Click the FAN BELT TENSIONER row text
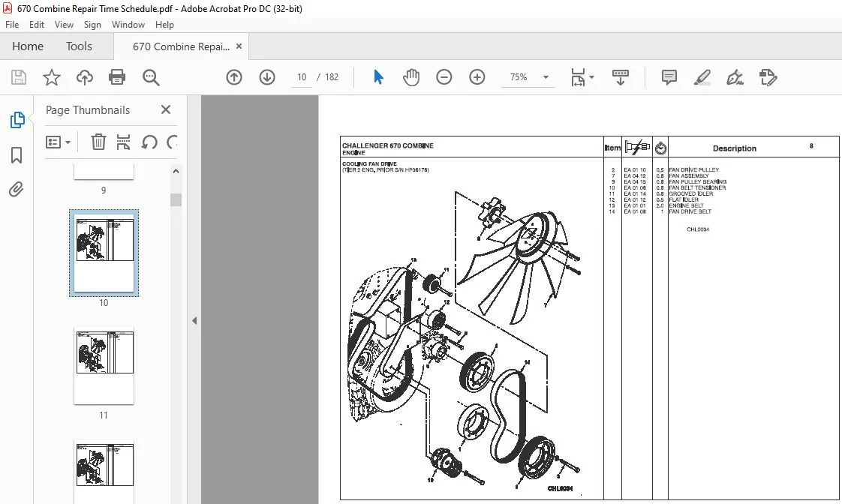 point(697,187)
